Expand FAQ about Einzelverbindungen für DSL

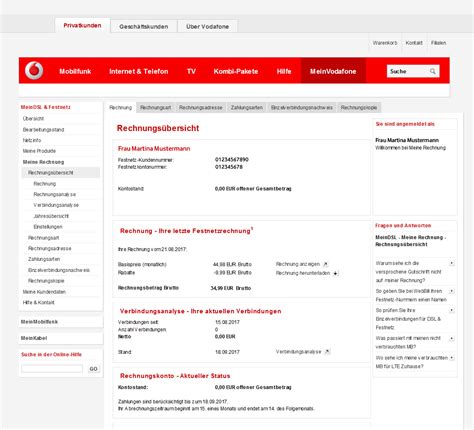point(452,311)
